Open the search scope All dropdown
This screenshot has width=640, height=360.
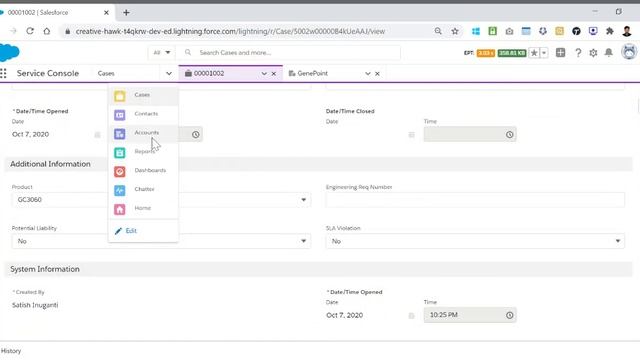click(x=162, y=53)
